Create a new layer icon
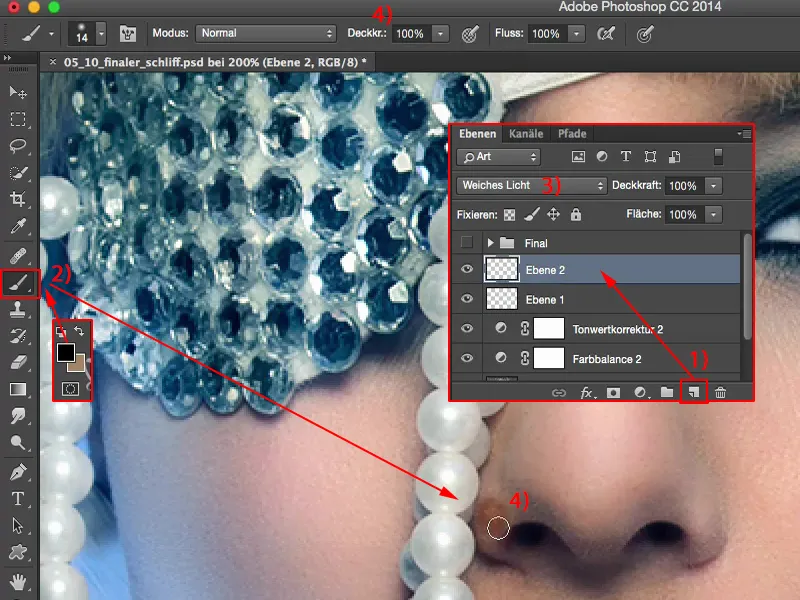 (693, 392)
